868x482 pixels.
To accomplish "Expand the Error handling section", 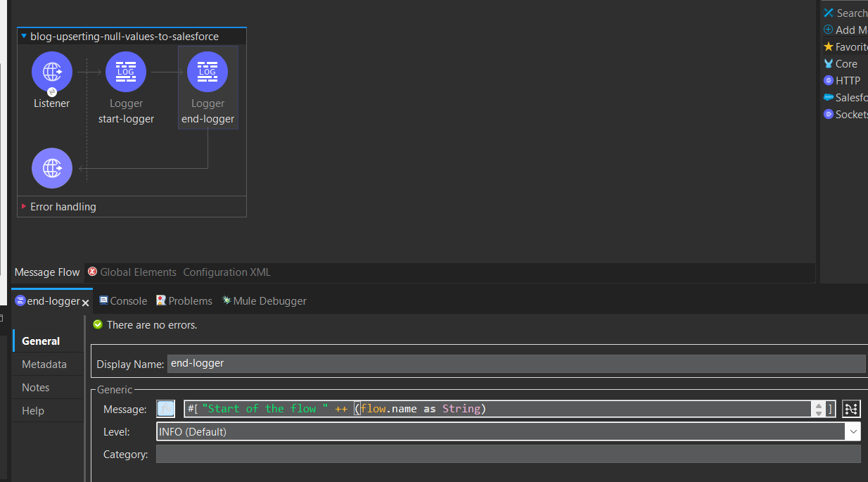I will [x=24, y=207].
